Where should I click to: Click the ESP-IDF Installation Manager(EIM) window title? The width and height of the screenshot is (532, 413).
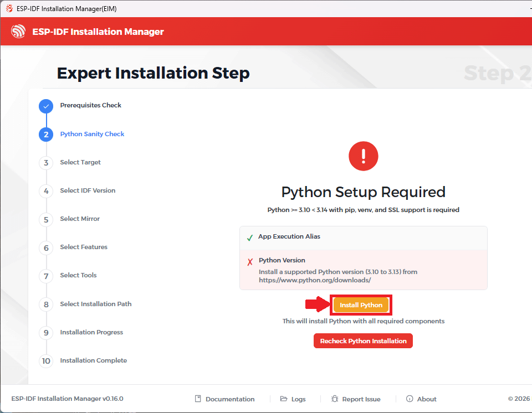click(x=66, y=9)
